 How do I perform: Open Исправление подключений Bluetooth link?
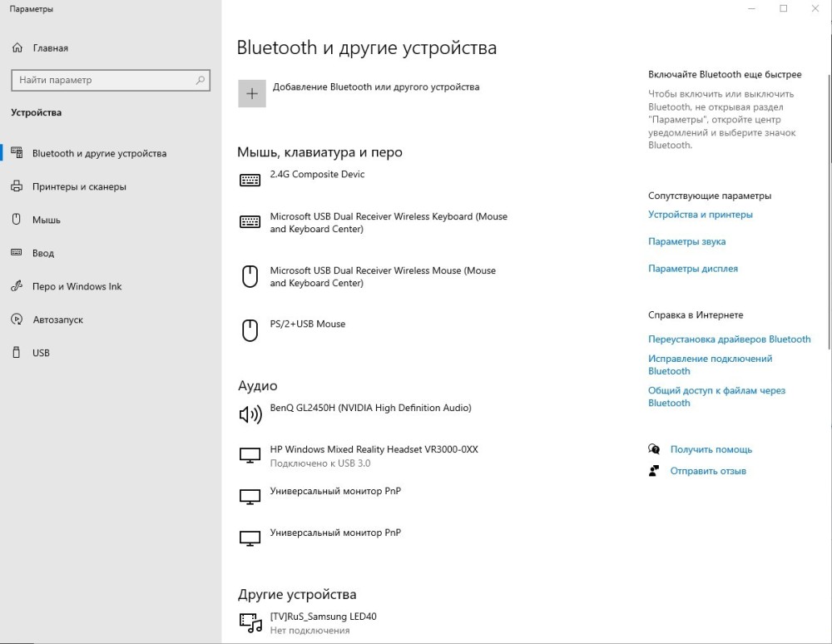[710, 365]
